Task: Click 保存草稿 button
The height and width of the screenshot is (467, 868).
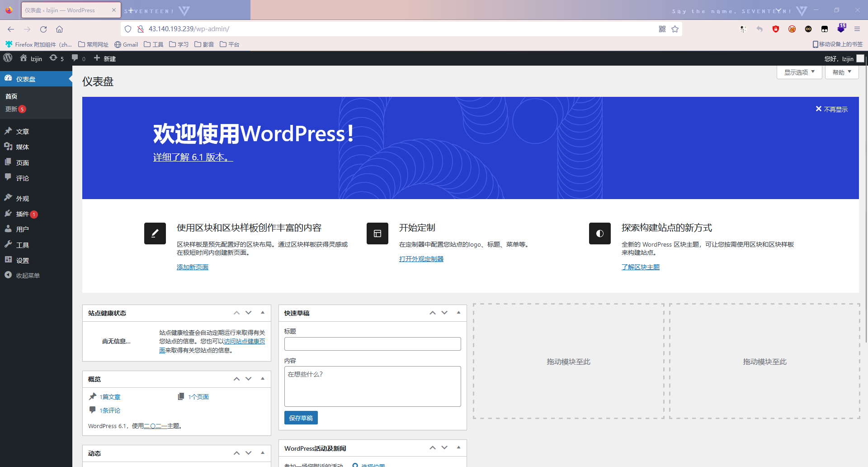Action: pos(301,418)
